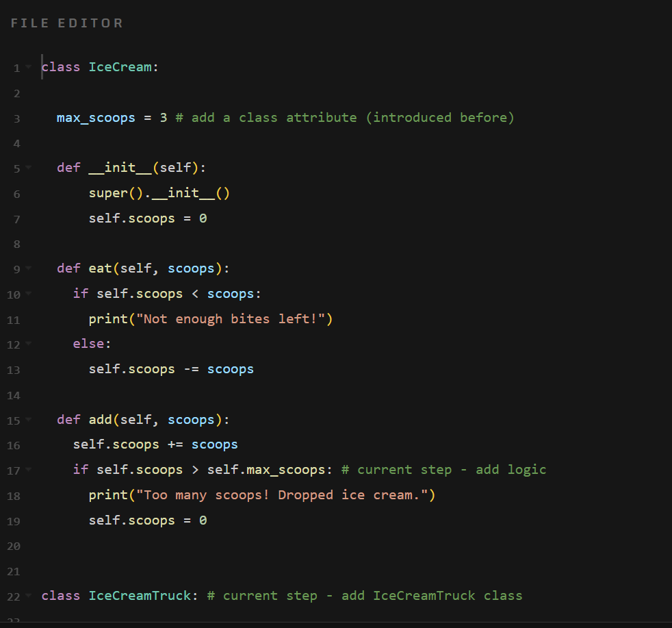This screenshot has height=628, width=672.
Task: Collapse the IceCream class fold arrow on line 1
Action: (x=29, y=67)
